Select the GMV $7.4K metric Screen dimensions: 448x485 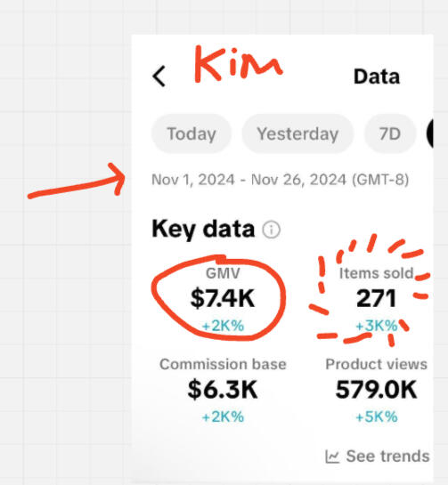[x=223, y=298]
